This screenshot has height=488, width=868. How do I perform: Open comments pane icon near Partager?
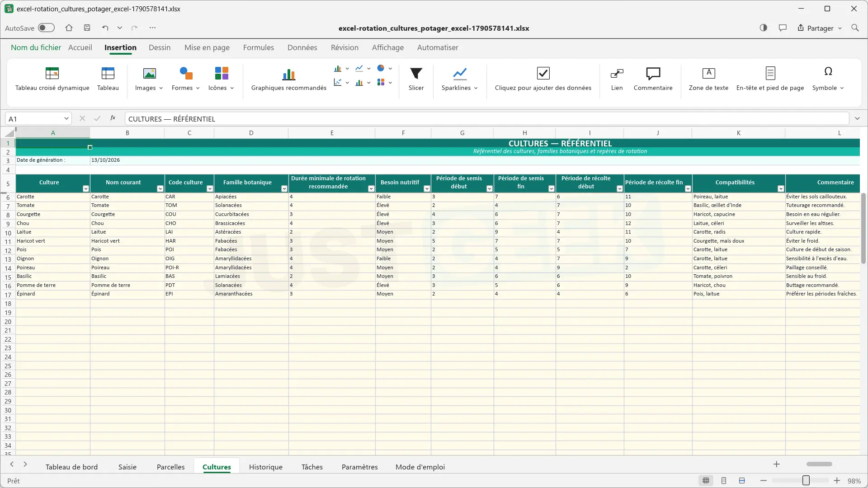(783, 28)
